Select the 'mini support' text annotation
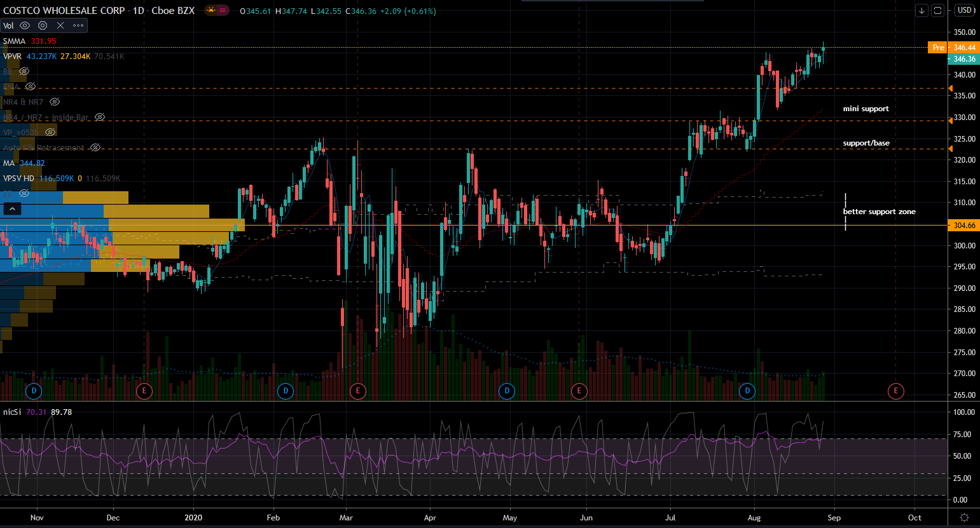 point(866,109)
